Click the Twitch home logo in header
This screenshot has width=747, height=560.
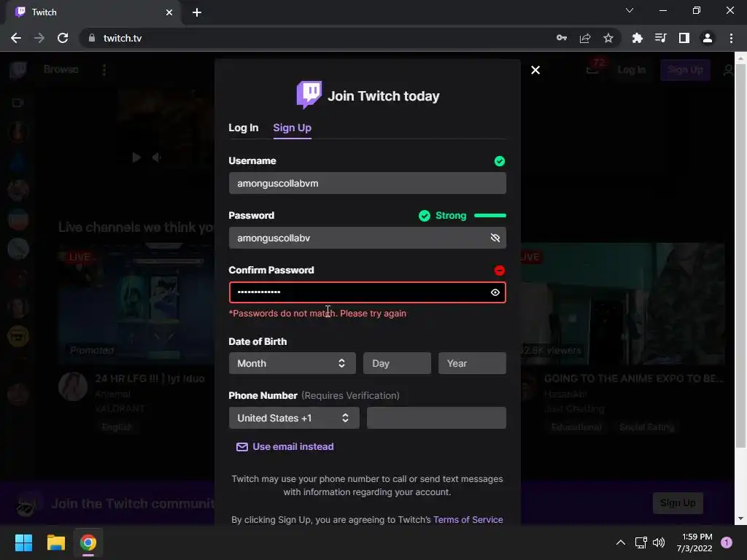(x=18, y=70)
